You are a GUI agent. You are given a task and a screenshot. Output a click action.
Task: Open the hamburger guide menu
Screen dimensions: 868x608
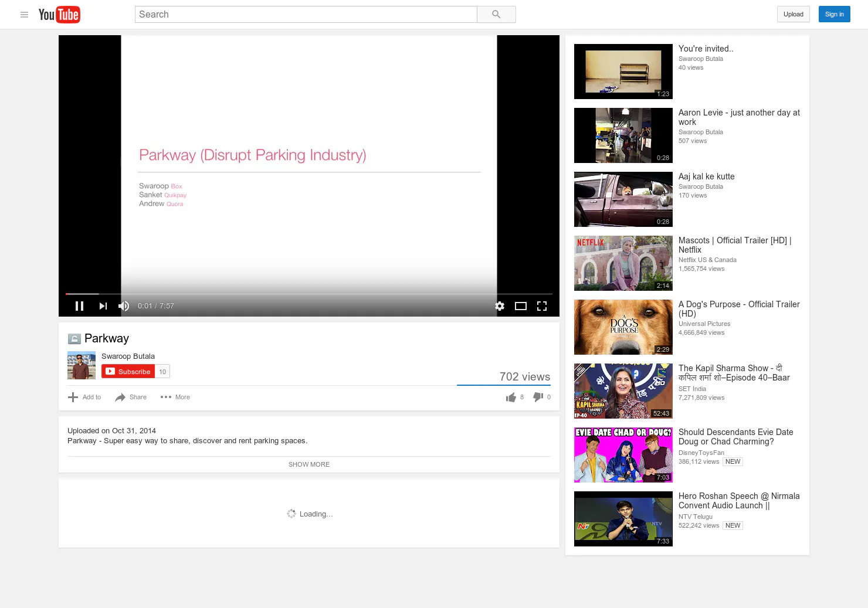point(24,15)
